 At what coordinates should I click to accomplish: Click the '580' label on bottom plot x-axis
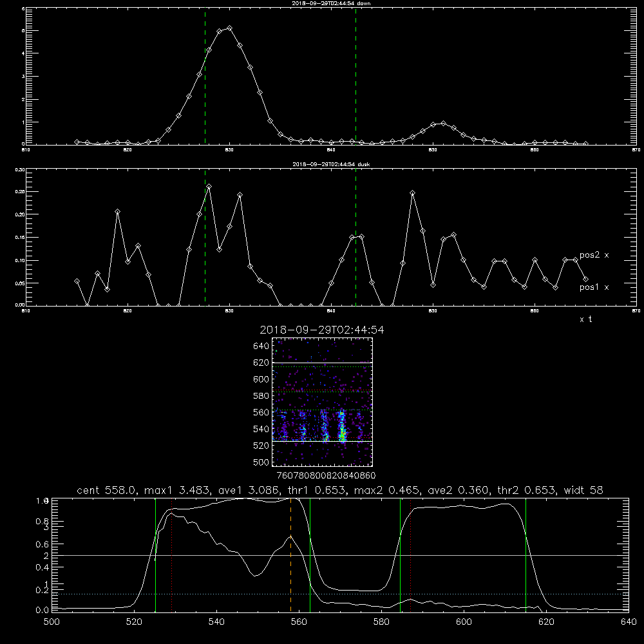[x=381, y=622]
